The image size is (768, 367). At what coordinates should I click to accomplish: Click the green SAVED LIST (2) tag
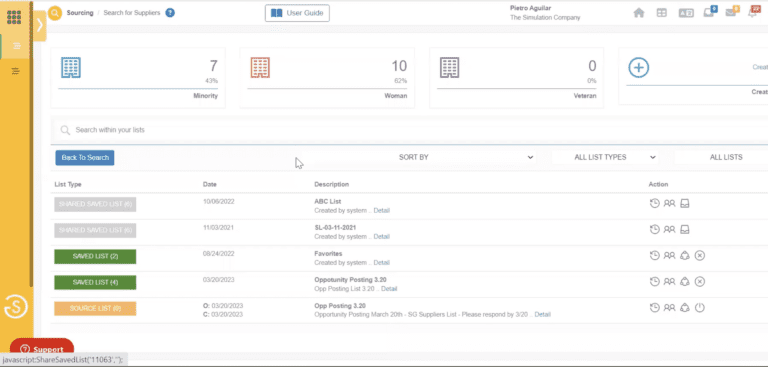(95, 256)
